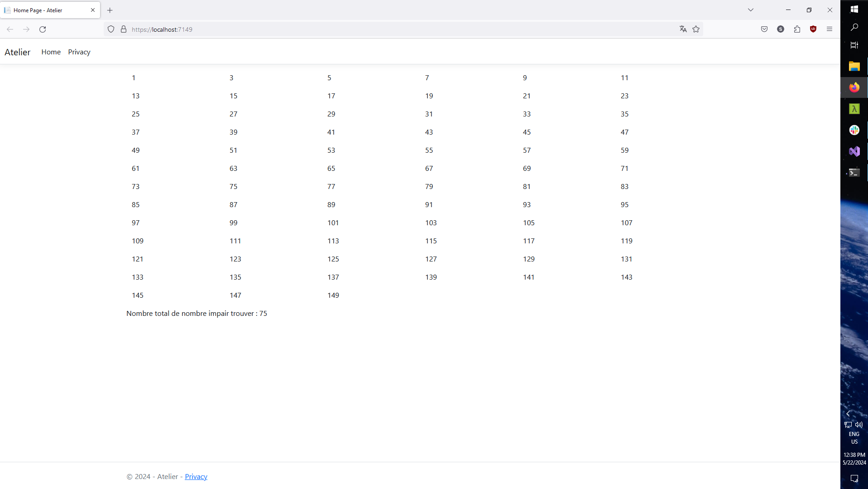Click the number 149 link

coord(333,295)
